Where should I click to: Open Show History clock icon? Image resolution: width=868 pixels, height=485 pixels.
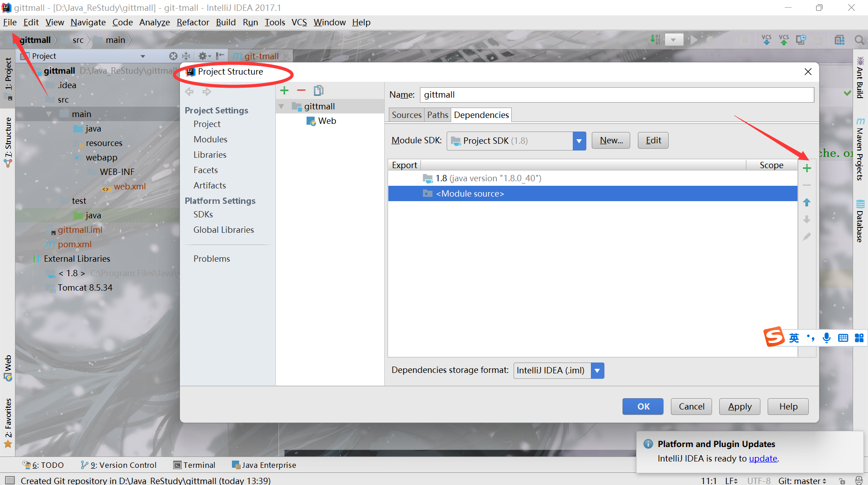click(x=801, y=40)
